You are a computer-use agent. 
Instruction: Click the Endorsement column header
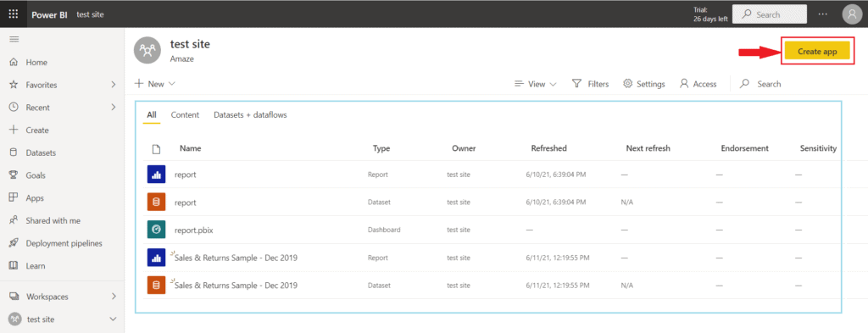coord(744,148)
